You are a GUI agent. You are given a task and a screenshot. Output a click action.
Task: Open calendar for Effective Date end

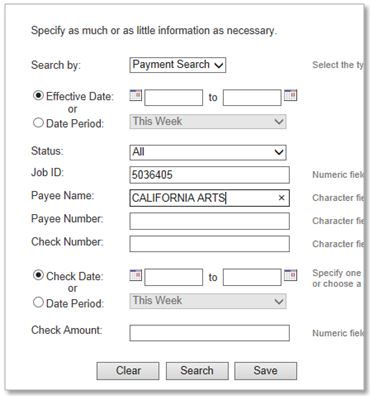[290, 96]
